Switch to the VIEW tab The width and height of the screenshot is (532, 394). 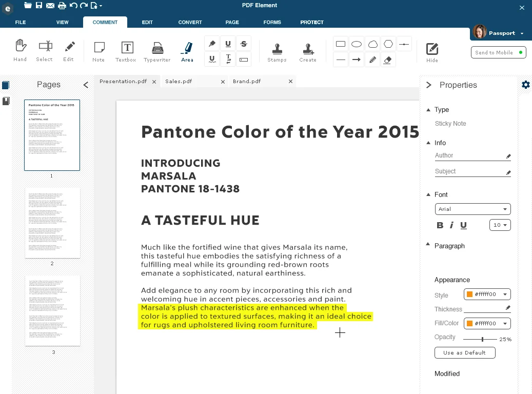[x=63, y=22]
